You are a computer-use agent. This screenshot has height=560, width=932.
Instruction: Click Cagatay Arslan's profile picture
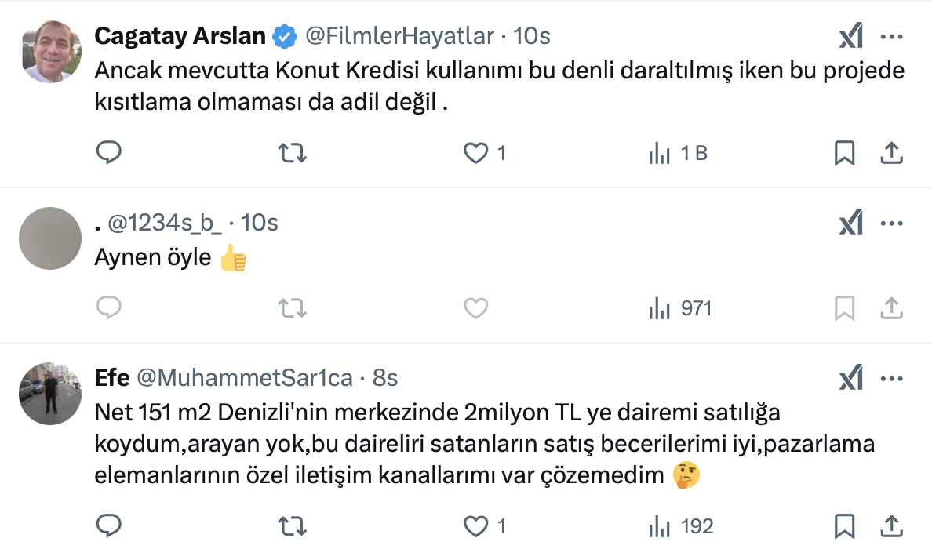tap(49, 52)
